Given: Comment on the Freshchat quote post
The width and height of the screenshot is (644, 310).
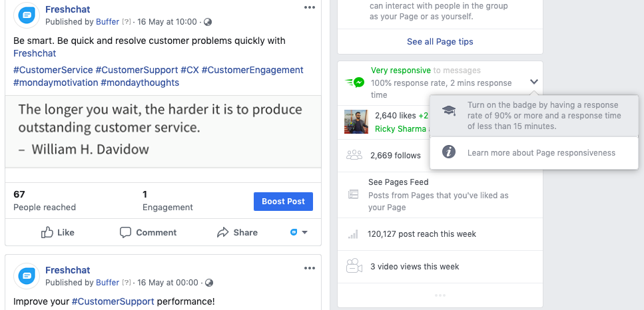Looking at the screenshot, I should coord(148,233).
